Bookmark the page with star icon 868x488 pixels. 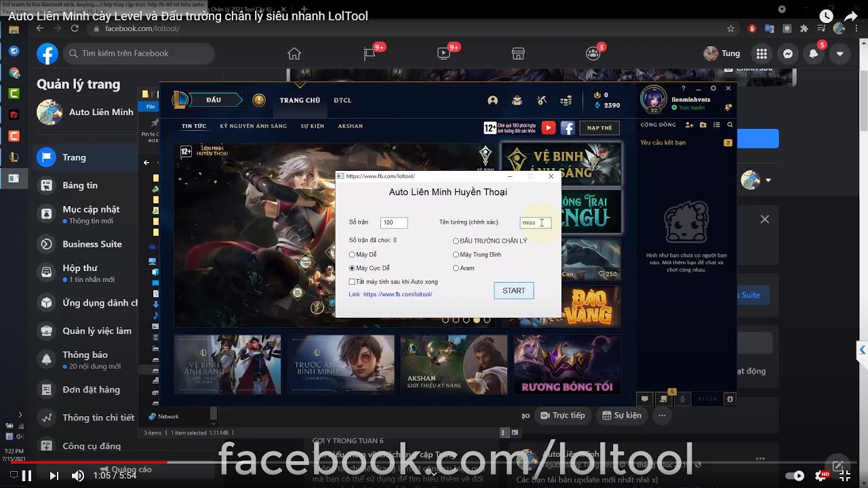(x=730, y=28)
